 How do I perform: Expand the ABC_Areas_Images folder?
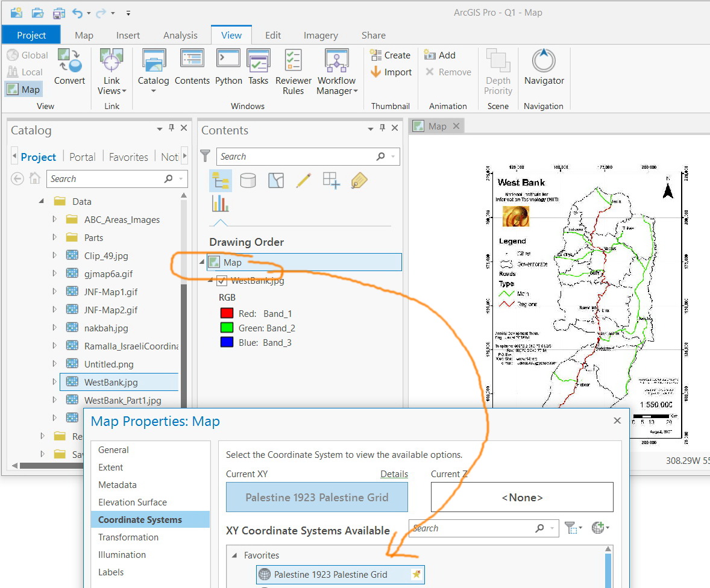coord(55,220)
